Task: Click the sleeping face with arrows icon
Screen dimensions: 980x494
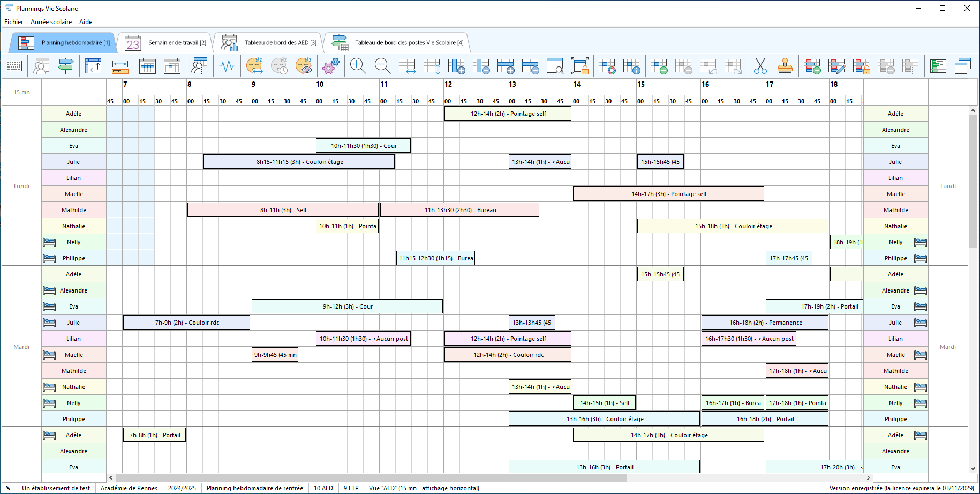Action: pyautogui.click(x=254, y=66)
